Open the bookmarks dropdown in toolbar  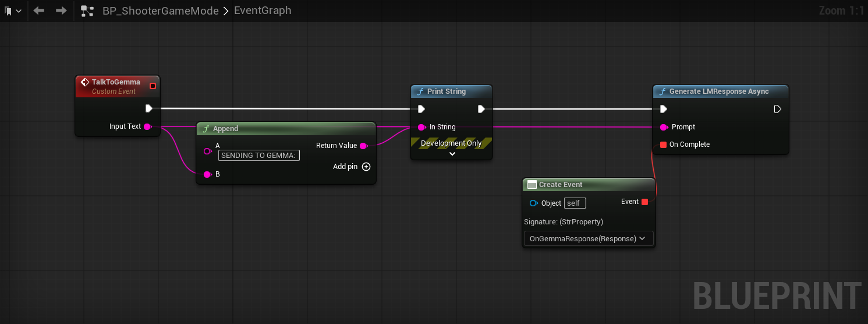click(x=13, y=11)
